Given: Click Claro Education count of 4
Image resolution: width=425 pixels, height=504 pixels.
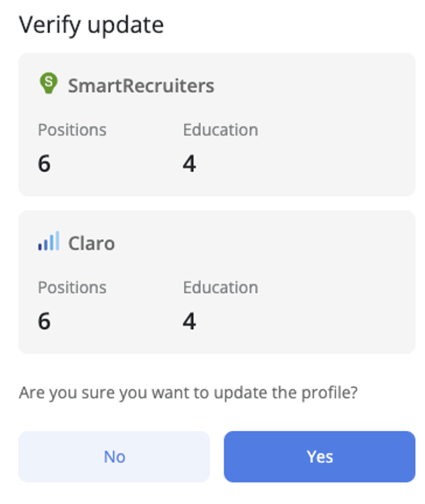Looking at the screenshot, I should pos(189,321).
